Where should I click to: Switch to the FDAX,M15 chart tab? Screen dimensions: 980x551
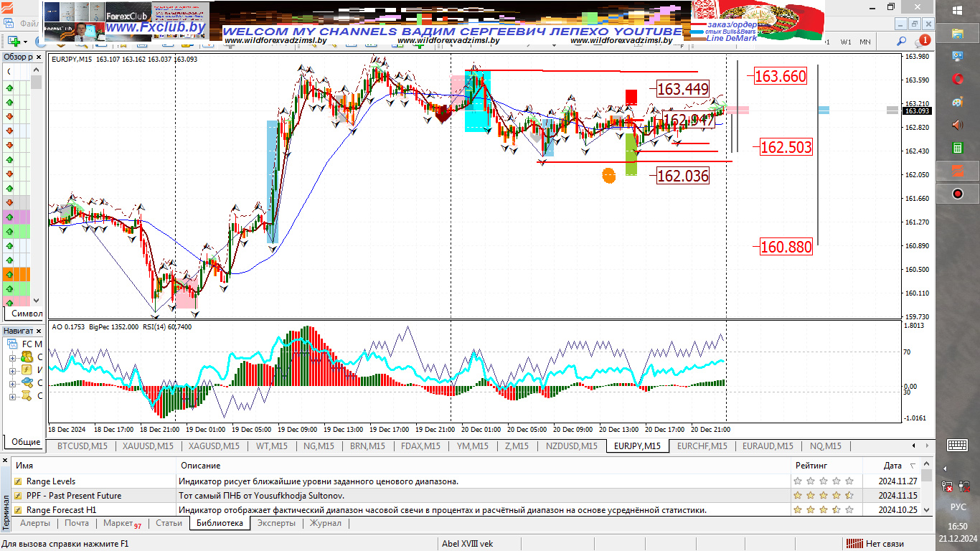pos(420,446)
